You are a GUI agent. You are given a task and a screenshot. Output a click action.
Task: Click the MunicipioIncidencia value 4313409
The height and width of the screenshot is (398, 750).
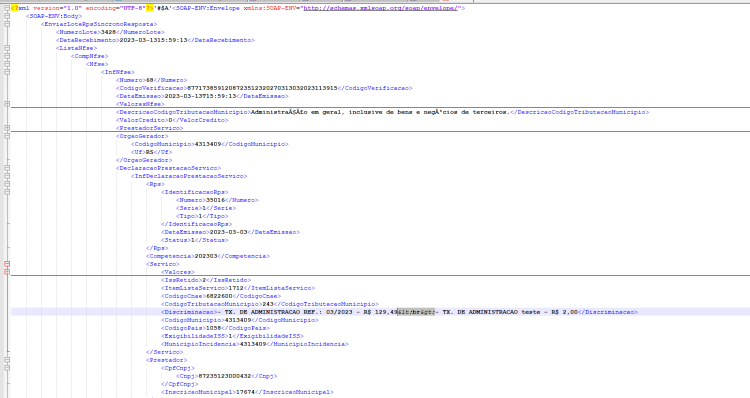[253, 344]
